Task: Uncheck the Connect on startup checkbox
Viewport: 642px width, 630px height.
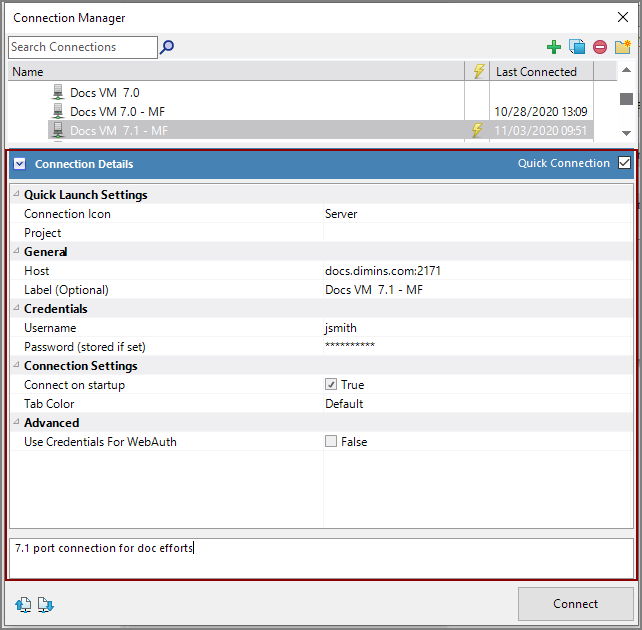Action: [x=331, y=384]
